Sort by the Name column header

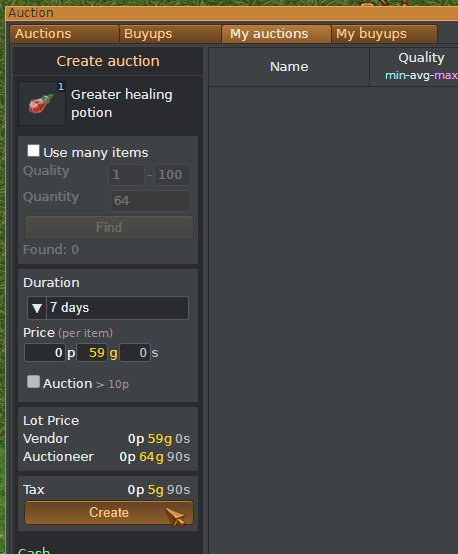[x=289, y=67]
